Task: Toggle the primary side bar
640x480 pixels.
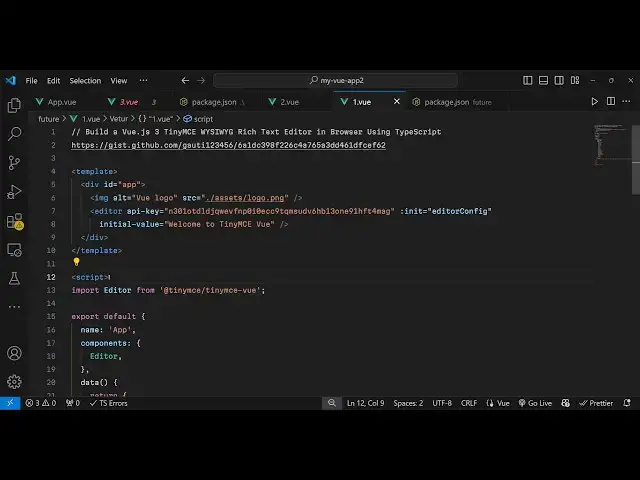Action: click(x=527, y=80)
